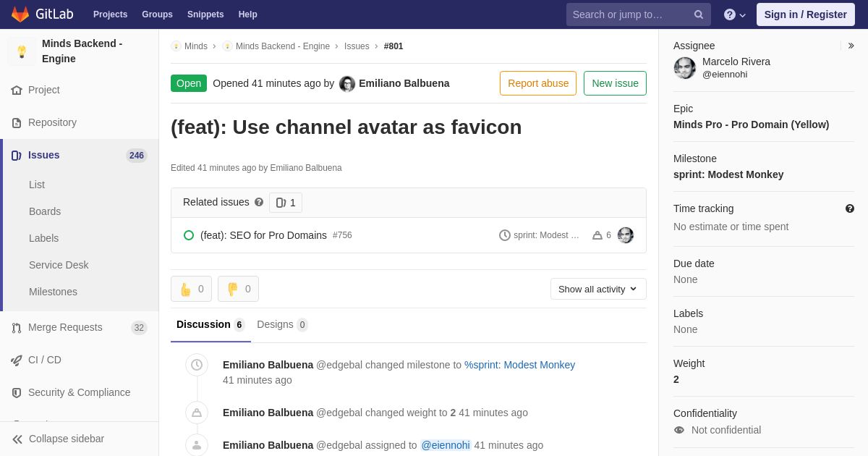Open the Help question mark menu
This screenshot has height=456, width=868.
[735, 14]
